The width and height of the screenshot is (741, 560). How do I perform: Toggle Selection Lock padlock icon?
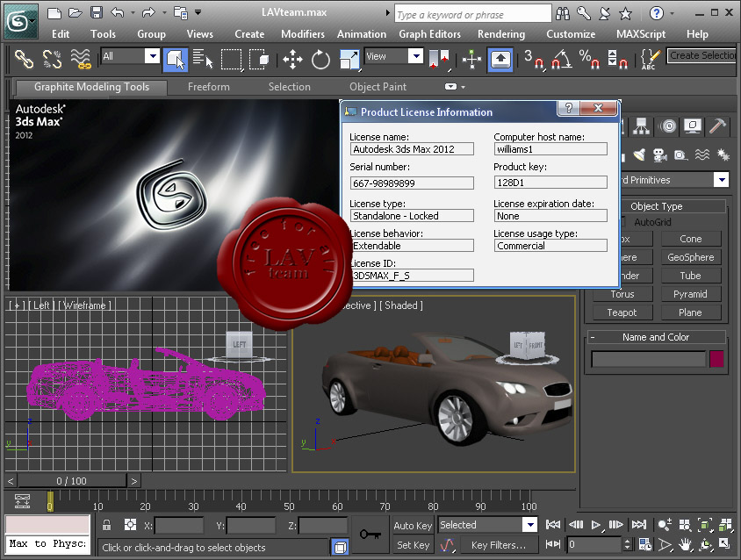(107, 525)
